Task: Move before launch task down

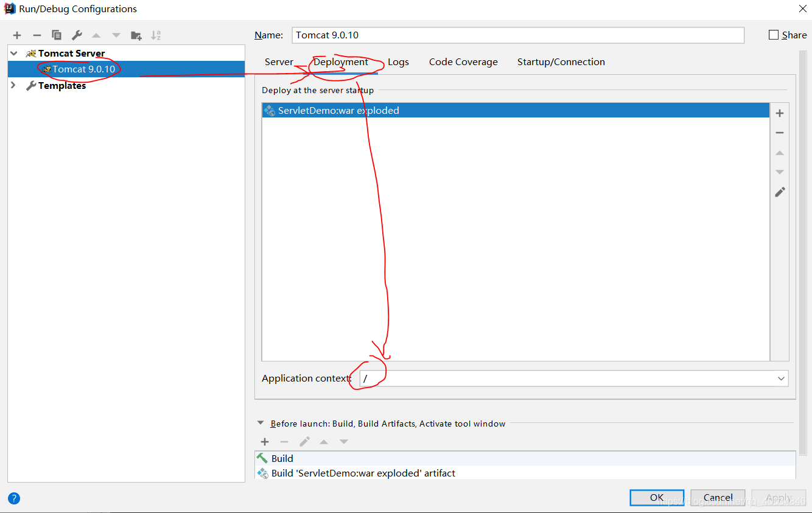Action: tap(344, 442)
